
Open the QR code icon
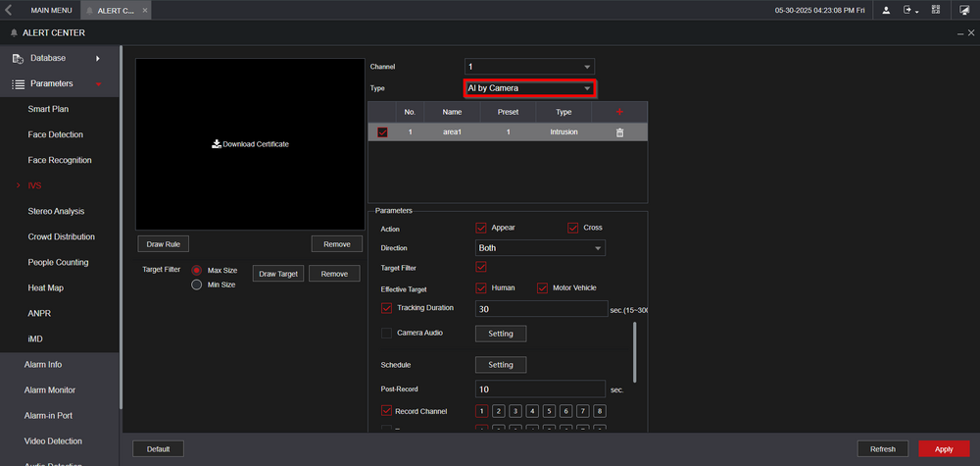click(x=935, y=10)
